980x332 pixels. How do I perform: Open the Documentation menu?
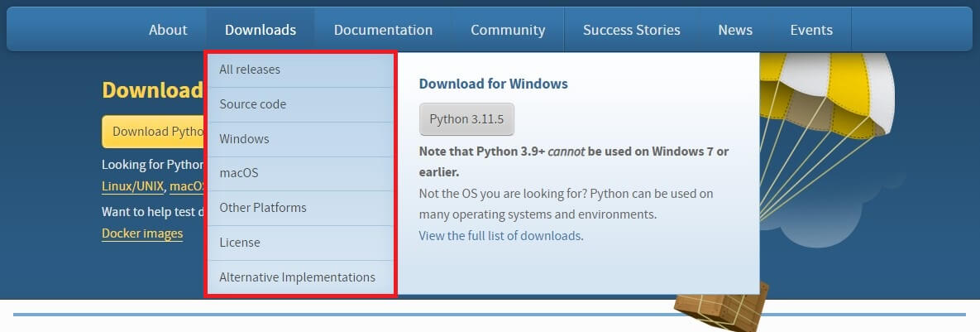tap(383, 29)
